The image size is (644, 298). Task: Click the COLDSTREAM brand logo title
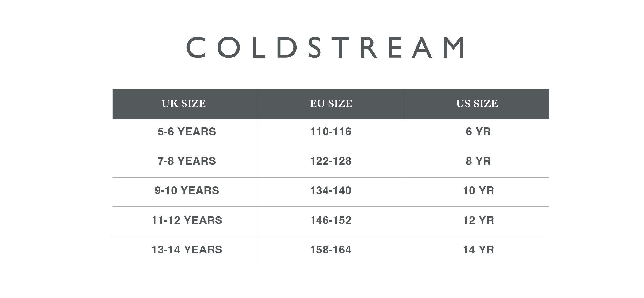coord(325,47)
